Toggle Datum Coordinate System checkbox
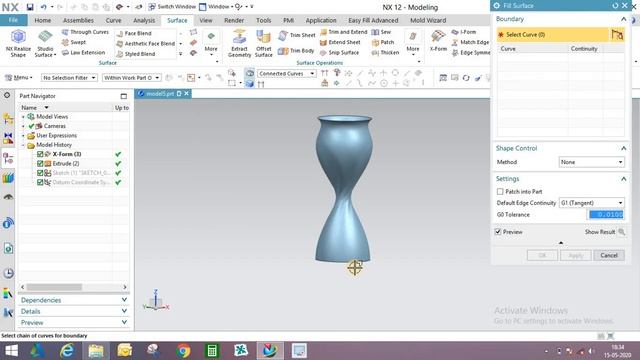Screen dimensions: 640x360 coord(40,182)
